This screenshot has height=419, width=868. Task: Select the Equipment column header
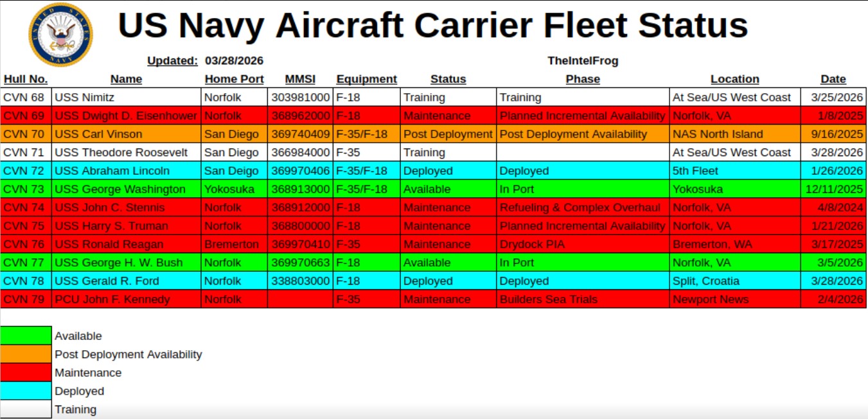366,79
